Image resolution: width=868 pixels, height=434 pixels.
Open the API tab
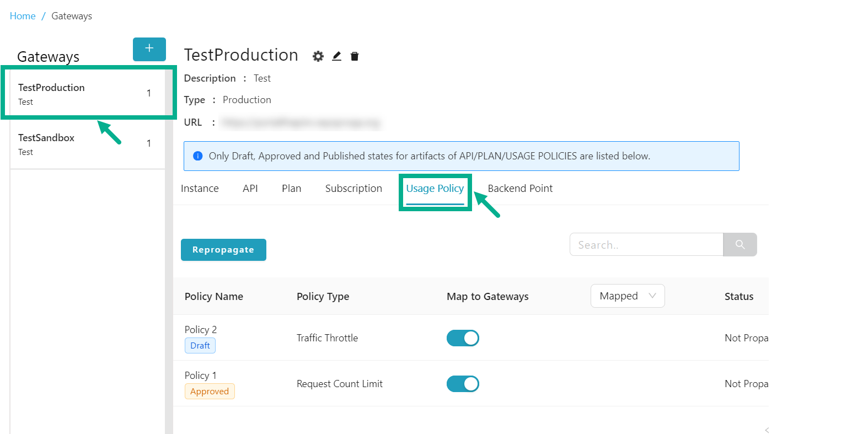[x=250, y=189]
